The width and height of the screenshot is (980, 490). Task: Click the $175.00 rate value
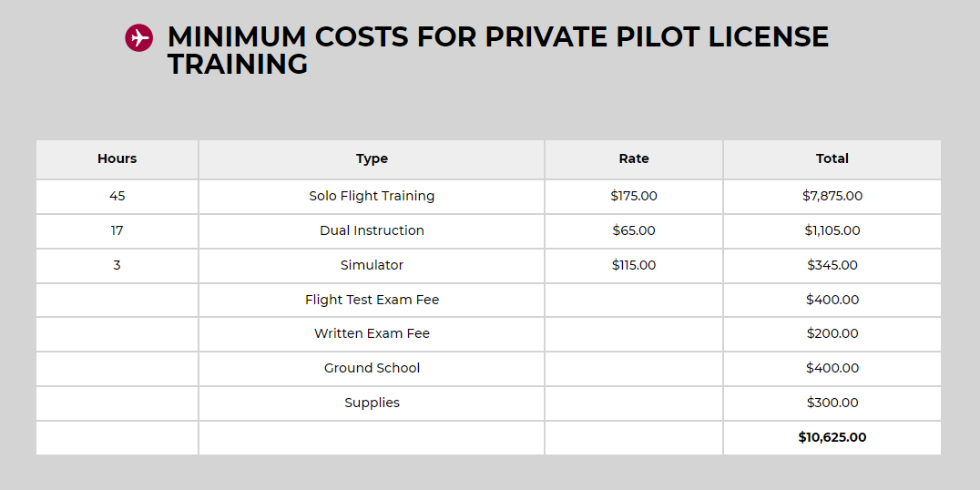pos(634,196)
